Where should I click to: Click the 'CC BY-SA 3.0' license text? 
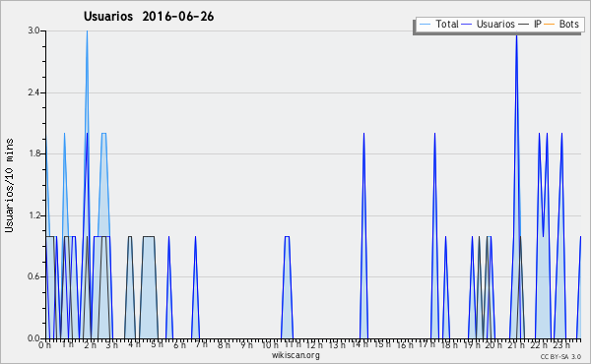560,357
